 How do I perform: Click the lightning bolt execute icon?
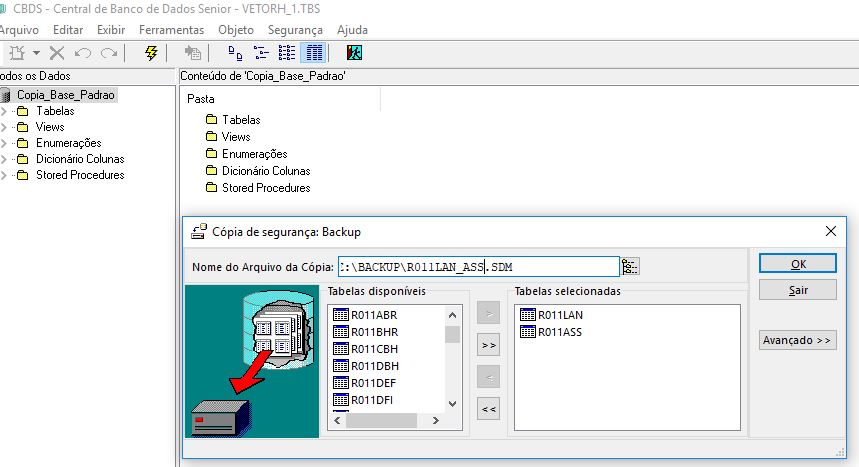(152, 52)
